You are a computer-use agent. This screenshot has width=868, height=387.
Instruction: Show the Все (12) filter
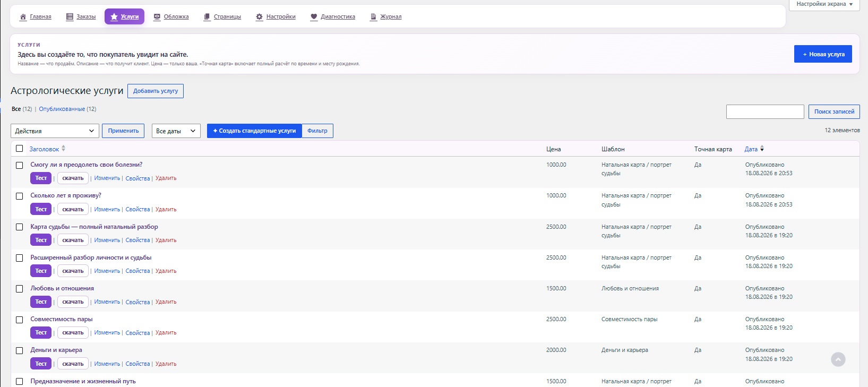(22, 109)
